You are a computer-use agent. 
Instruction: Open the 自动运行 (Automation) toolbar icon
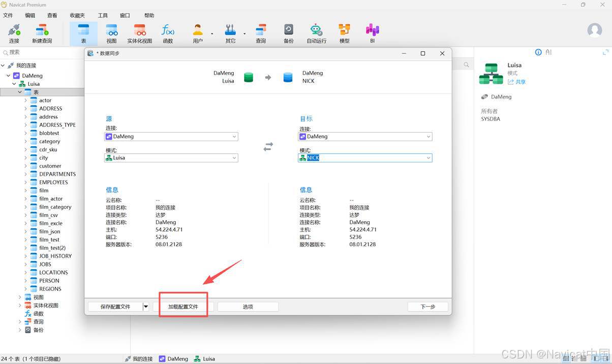[x=316, y=34]
